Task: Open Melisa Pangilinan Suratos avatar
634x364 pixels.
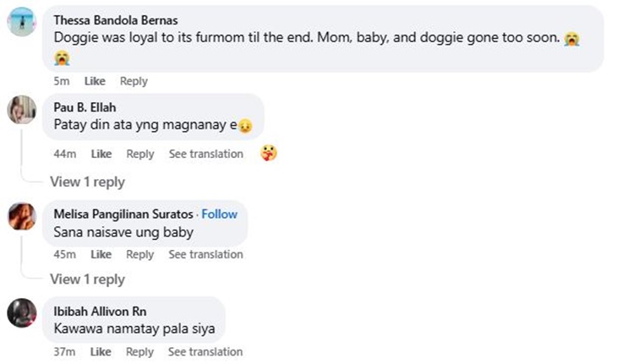Action: tap(21, 216)
